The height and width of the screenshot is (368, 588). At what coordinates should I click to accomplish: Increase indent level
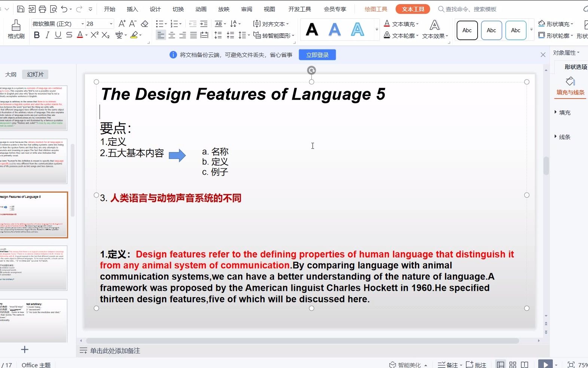[x=204, y=24]
